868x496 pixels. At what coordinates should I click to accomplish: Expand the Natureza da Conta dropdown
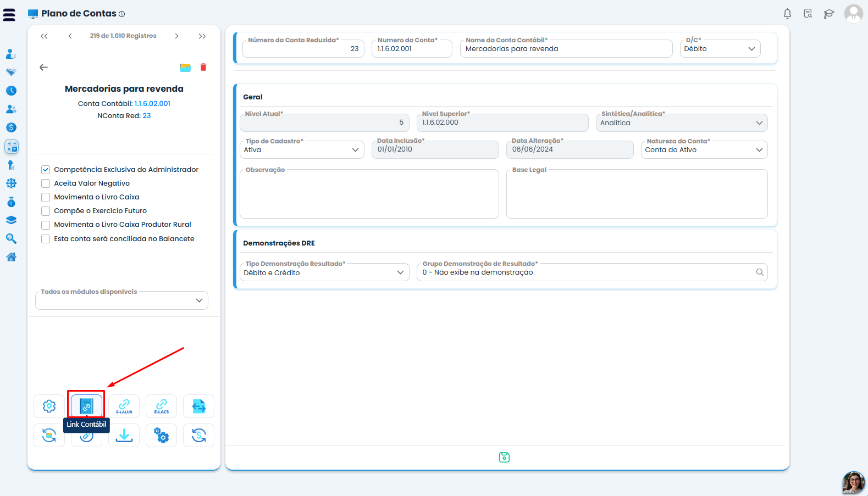click(x=704, y=149)
